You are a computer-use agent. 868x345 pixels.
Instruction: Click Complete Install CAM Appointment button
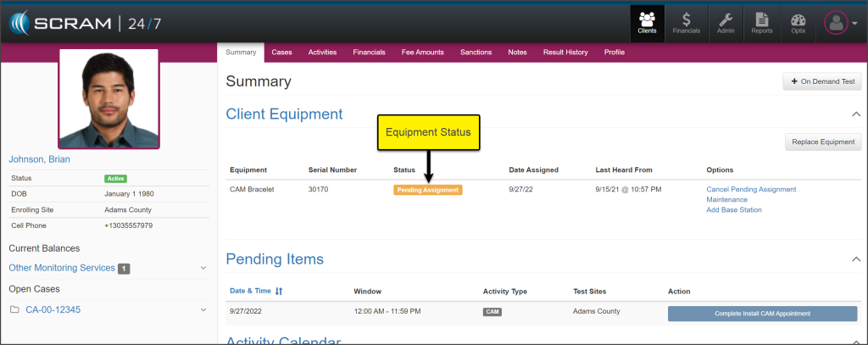coord(762,314)
